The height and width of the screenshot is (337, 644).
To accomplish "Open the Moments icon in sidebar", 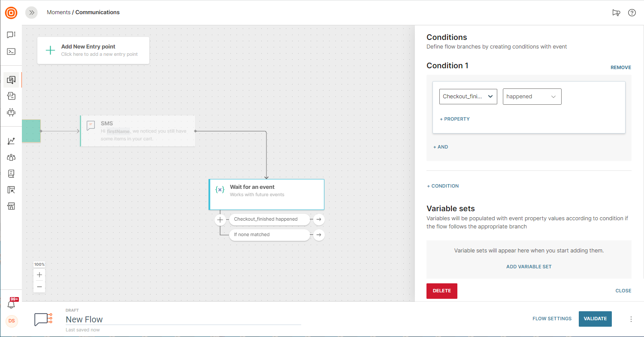I will (12, 80).
